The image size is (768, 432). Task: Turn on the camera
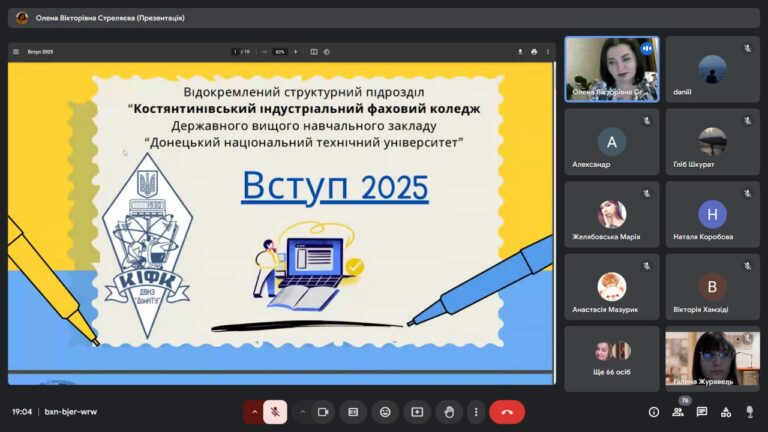(x=323, y=412)
